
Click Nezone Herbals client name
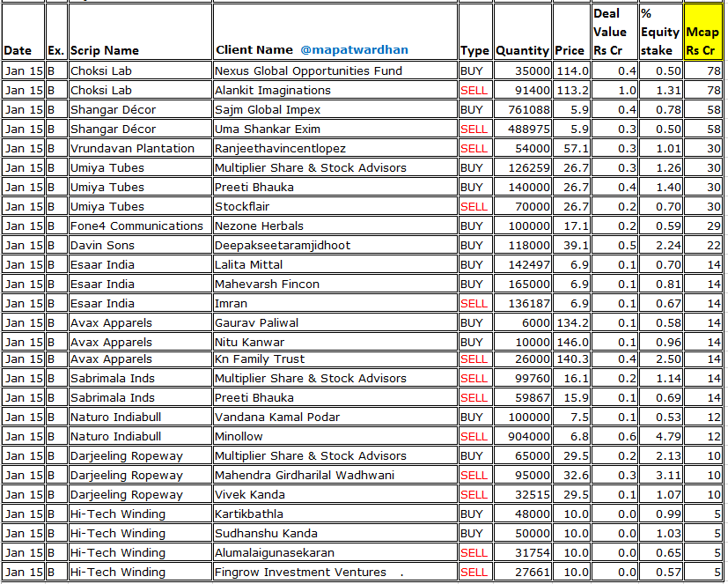click(259, 225)
